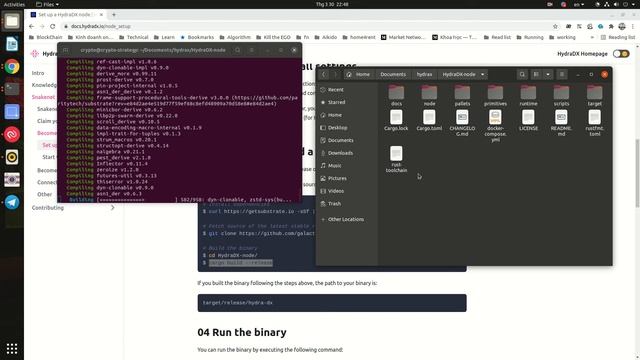
Task: Open the Files hamburger menu
Action: coord(562,74)
